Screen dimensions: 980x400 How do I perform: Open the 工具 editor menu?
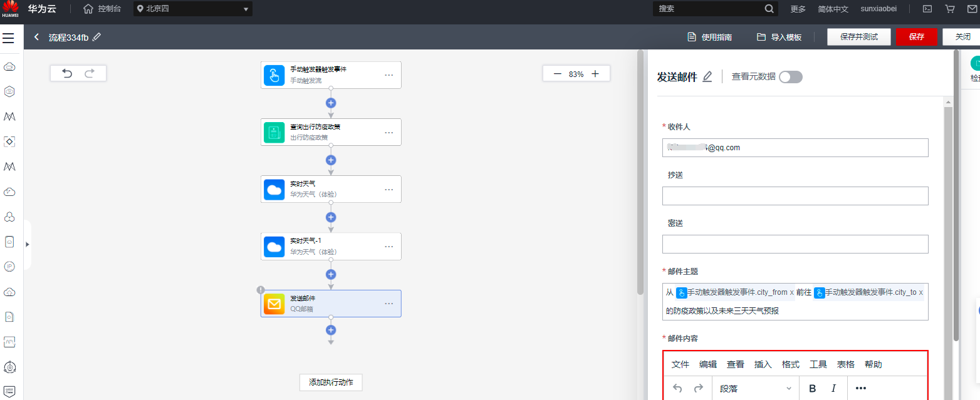tap(818, 364)
